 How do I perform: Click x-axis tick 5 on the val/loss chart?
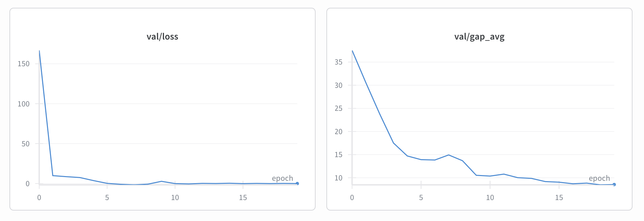pyautogui.click(x=107, y=198)
